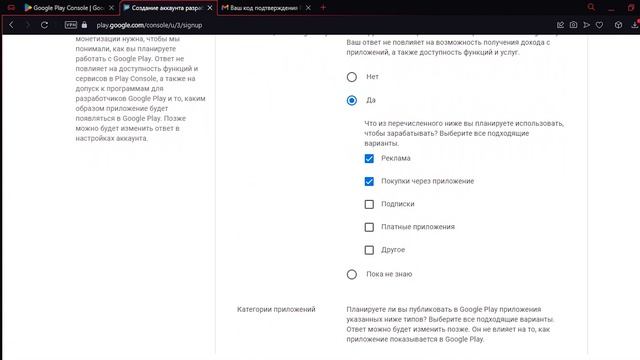Screen dimensions: 640x360
Task: Click the send/flow arrow icon in toolbar
Action: [x=587, y=25]
